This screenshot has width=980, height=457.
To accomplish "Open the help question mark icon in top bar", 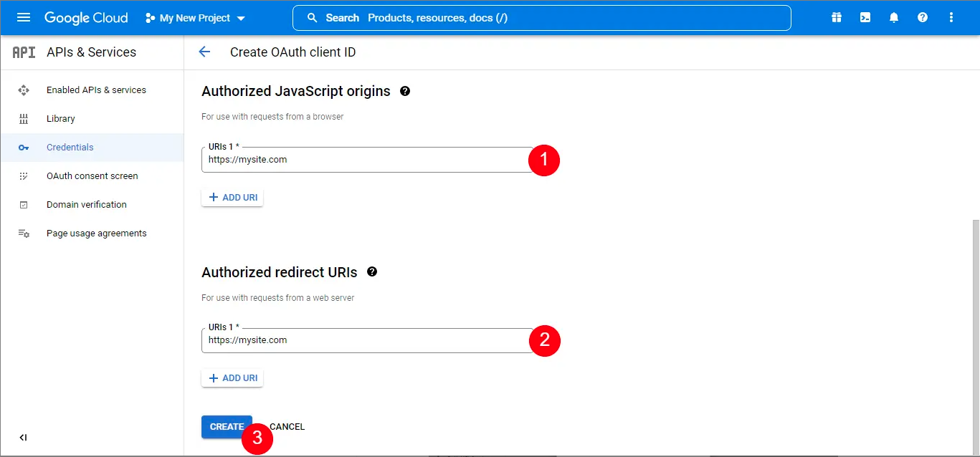I will (x=922, y=18).
